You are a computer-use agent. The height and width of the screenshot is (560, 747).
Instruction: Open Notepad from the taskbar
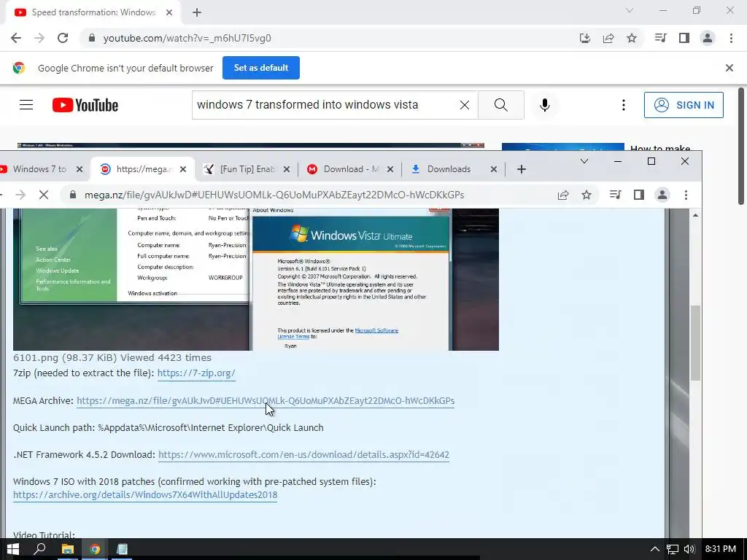click(122, 549)
